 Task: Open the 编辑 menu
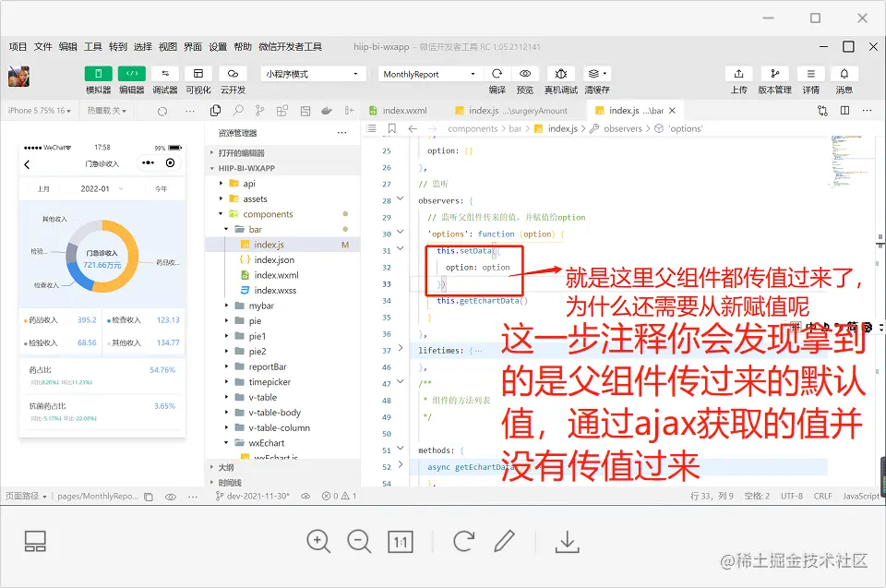click(67, 46)
